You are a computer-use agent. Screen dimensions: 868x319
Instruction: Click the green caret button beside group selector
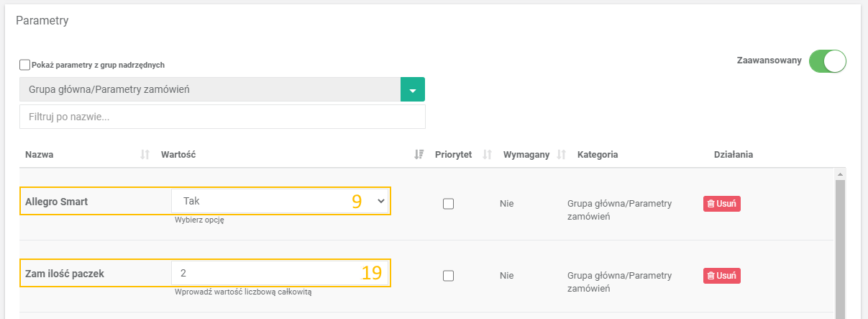(x=413, y=90)
